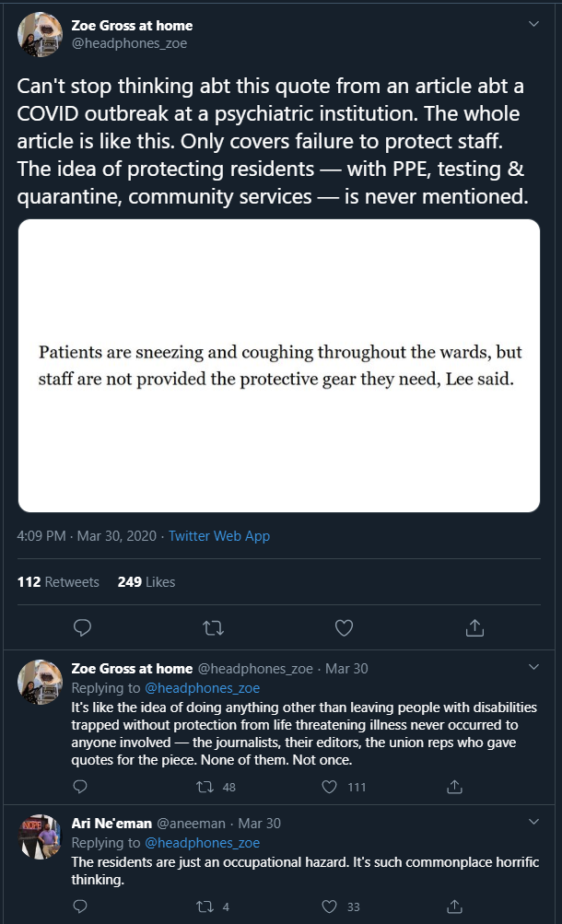Share the main tweet
Viewport: 562px width, 924px height.
click(x=474, y=627)
